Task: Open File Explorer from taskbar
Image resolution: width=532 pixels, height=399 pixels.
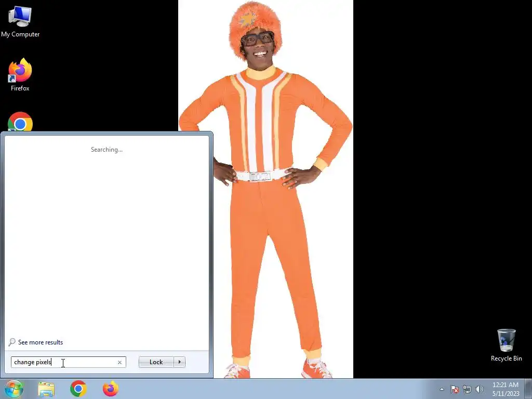Action: coord(46,389)
